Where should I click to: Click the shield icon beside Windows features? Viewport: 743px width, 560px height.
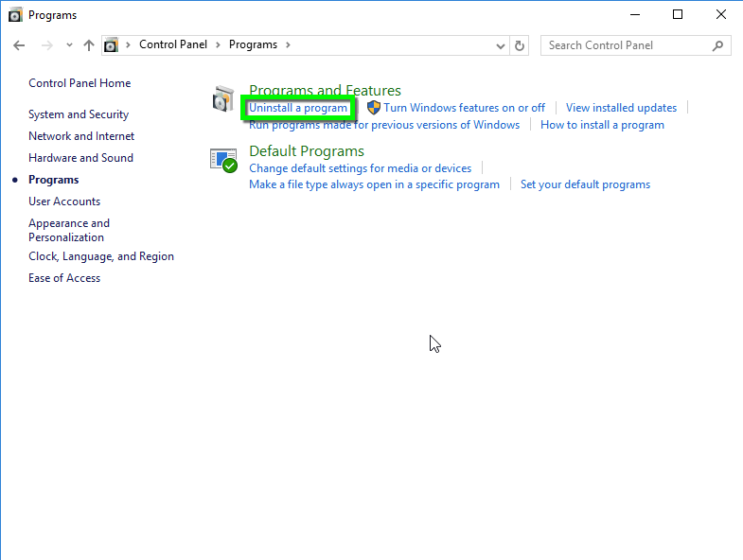tap(374, 108)
